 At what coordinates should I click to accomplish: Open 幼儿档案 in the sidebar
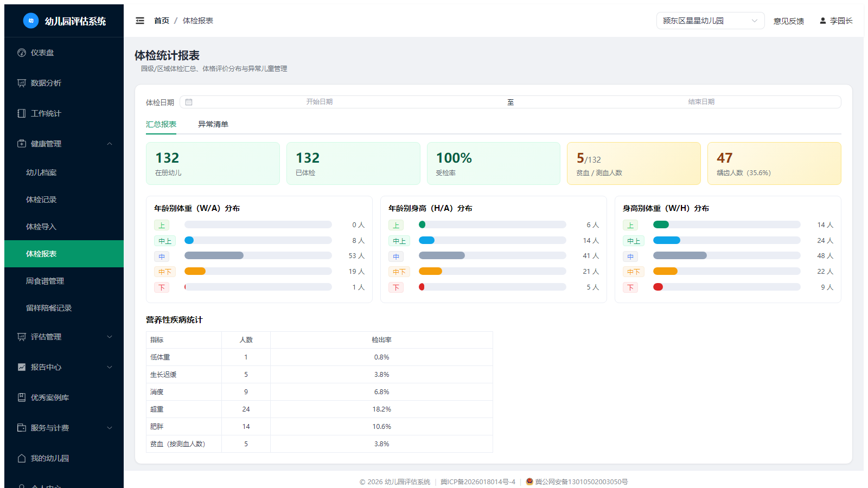tap(64, 172)
